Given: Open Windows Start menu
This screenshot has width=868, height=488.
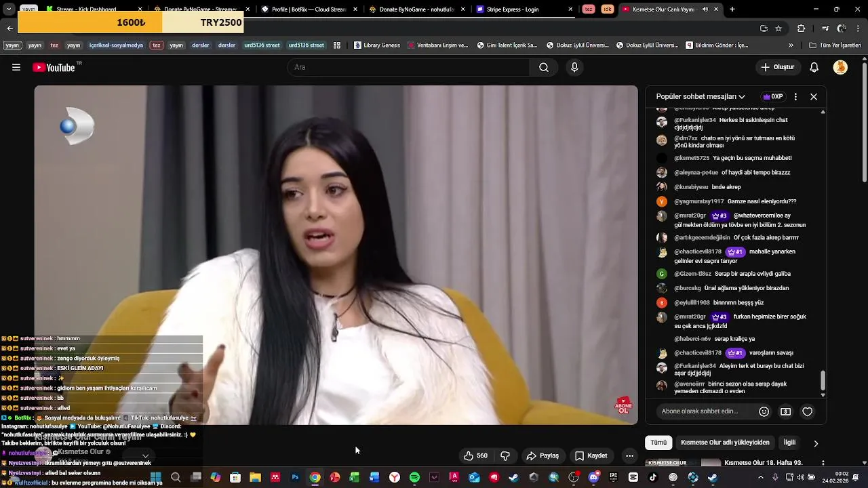Looking at the screenshot, I should coord(155,477).
